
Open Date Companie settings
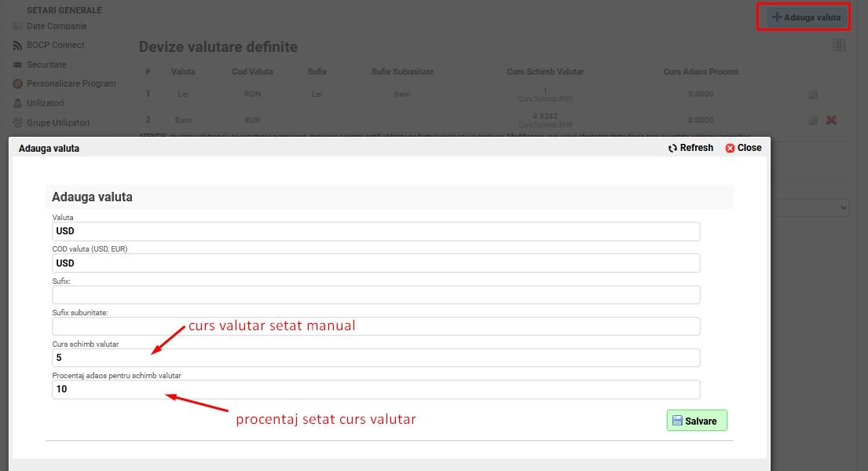tap(56, 26)
